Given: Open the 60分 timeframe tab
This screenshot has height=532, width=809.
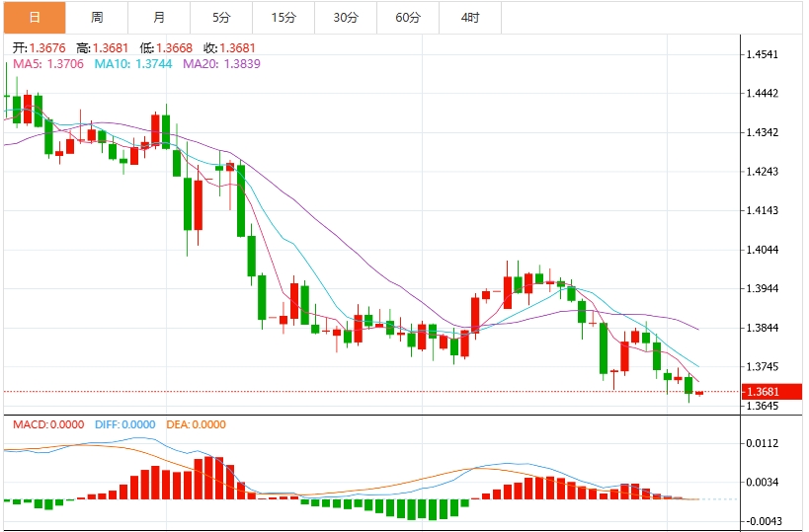Looking at the screenshot, I should tap(408, 18).
